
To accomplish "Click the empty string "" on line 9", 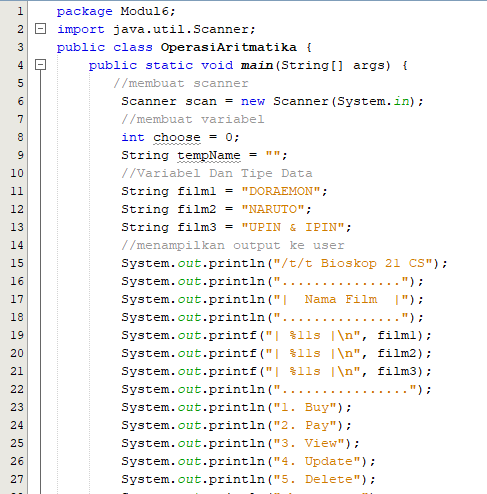I will click(x=273, y=155).
